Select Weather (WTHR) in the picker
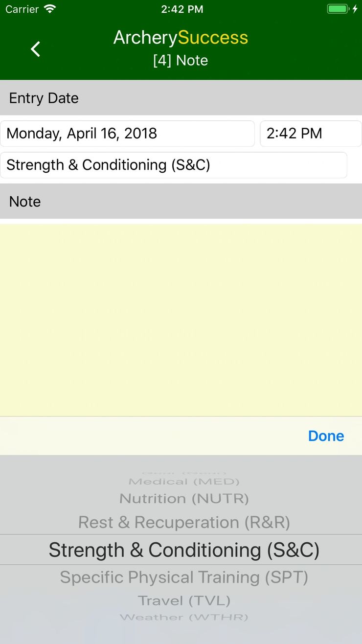Image resolution: width=362 pixels, height=644 pixels. (183, 617)
